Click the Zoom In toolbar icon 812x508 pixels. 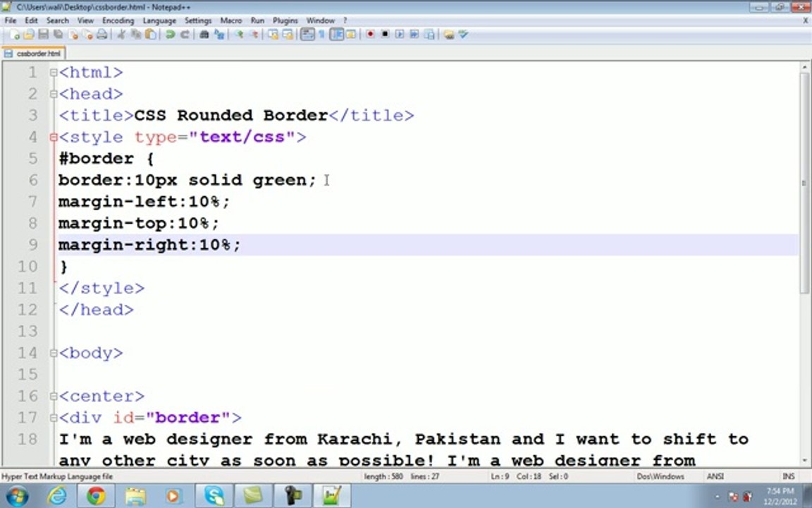point(239,35)
